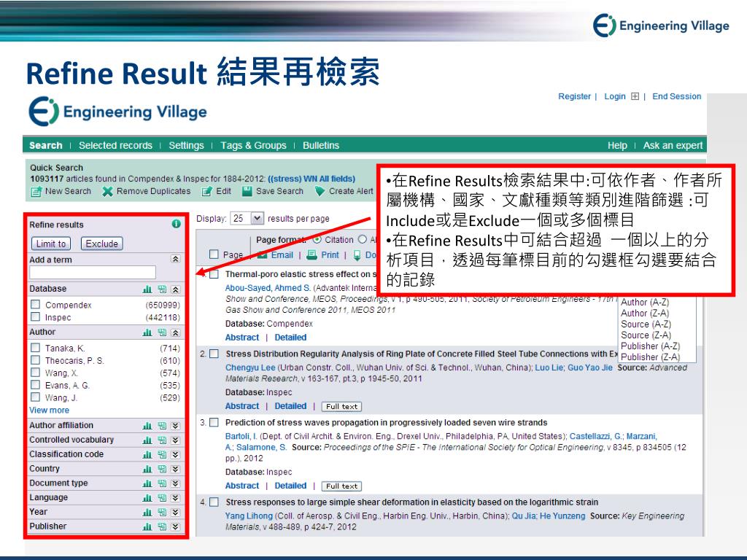The image size is (747, 560).
Task: Show bar chart for Database facet
Action: [x=147, y=289]
